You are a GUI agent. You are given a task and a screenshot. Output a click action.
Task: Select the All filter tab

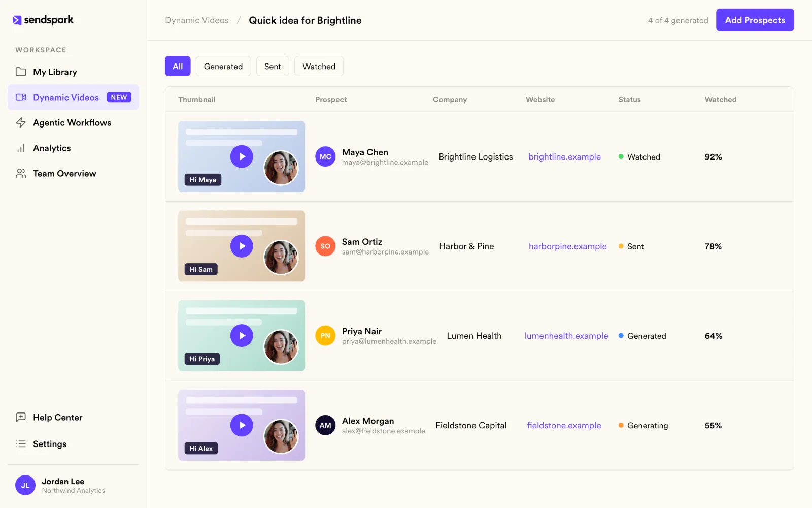coord(178,66)
